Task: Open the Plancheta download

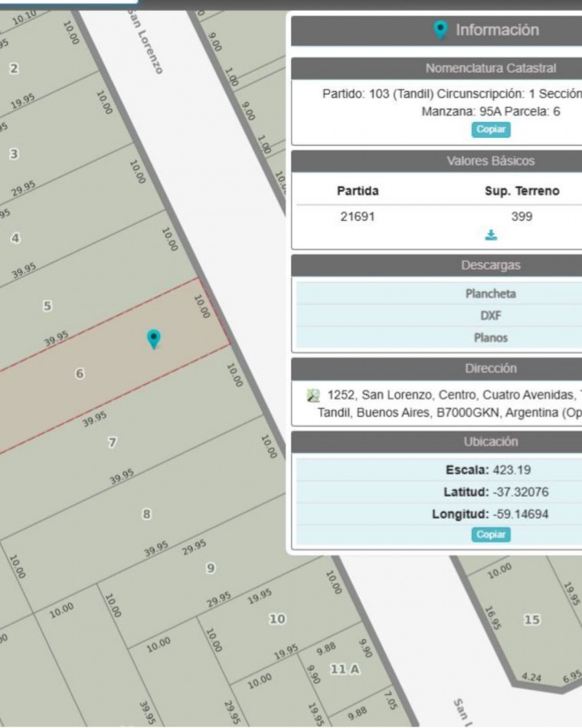Action: 490,293
